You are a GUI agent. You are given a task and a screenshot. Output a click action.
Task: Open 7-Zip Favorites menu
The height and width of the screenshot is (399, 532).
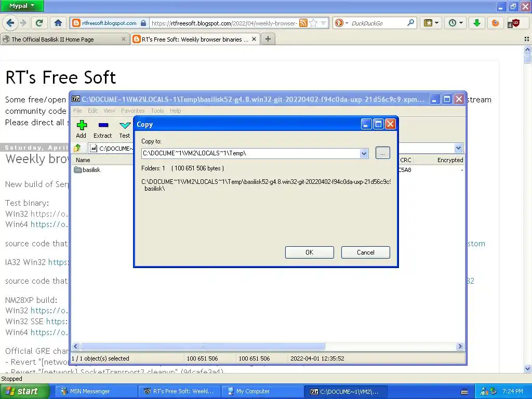point(132,111)
